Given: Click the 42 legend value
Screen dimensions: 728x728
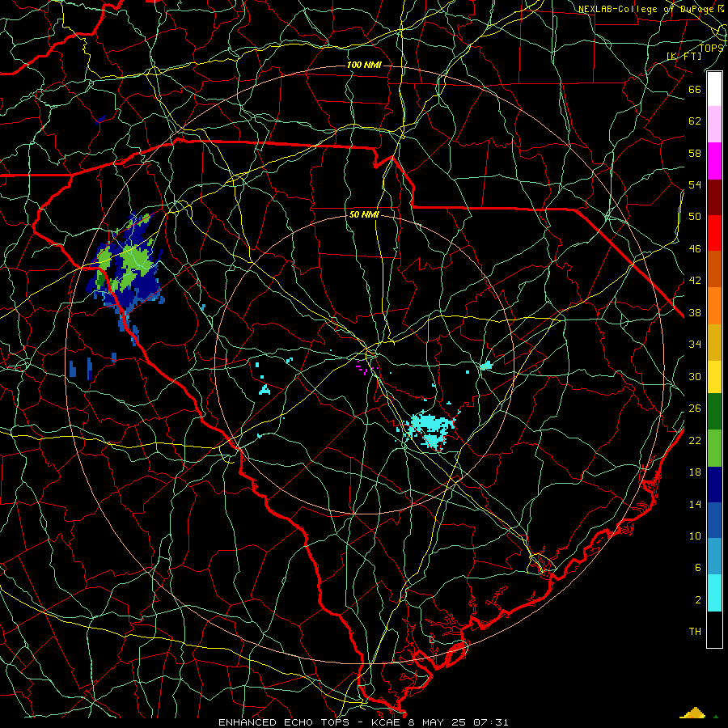Looking at the screenshot, I should click(x=695, y=280).
